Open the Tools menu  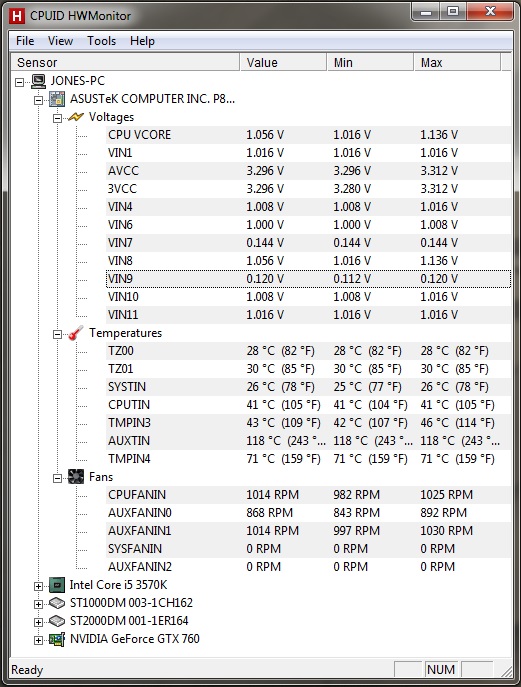pyautogui.click(x=102, y=41)
